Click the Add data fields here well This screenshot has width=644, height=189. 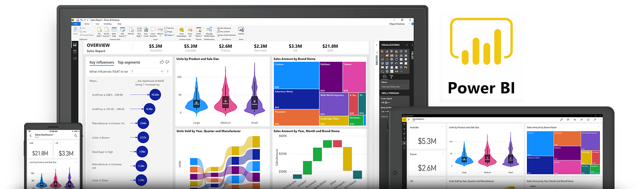pos(395,87)
